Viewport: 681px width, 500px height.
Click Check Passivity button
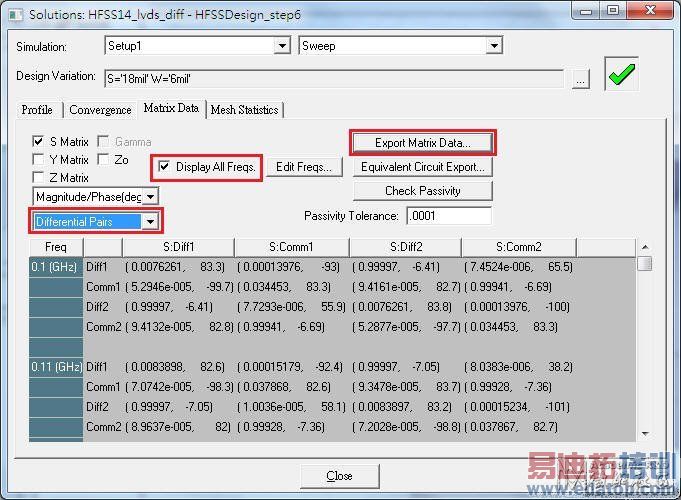(x=423, y=191)
